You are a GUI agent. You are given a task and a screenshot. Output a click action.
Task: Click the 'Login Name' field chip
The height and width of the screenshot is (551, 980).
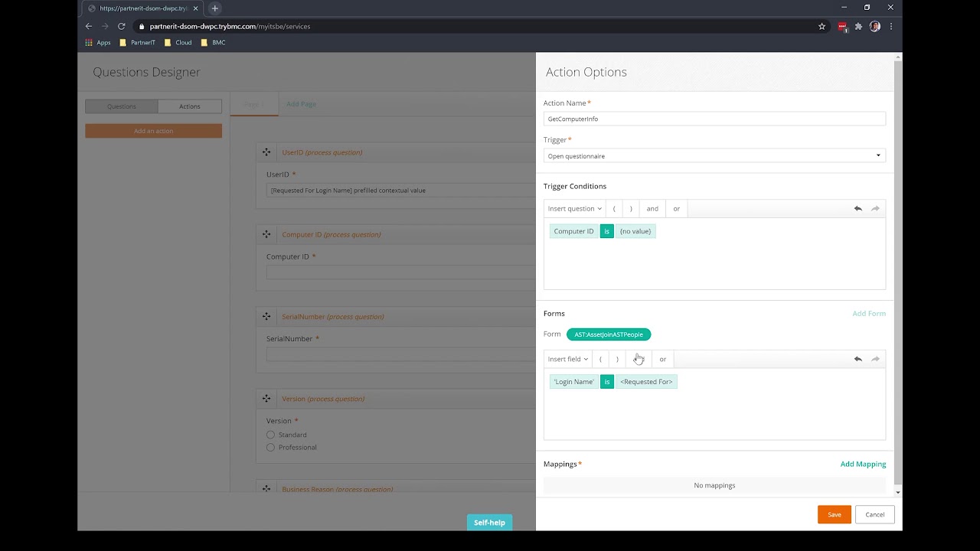coord(573,382)
